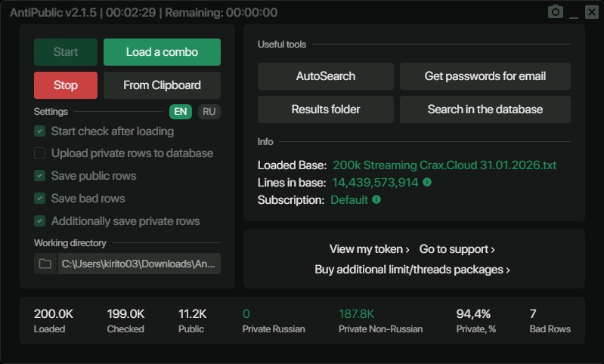Toggle Additionally save private rows checkbox
The height and width of the screenshot is (364, 604).
(39, 221)
